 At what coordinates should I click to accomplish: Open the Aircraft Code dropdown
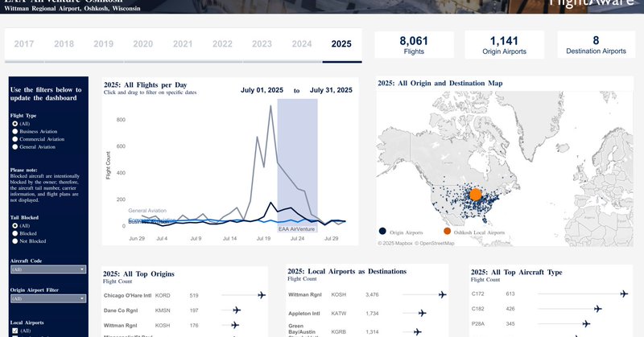pos(48,269)
